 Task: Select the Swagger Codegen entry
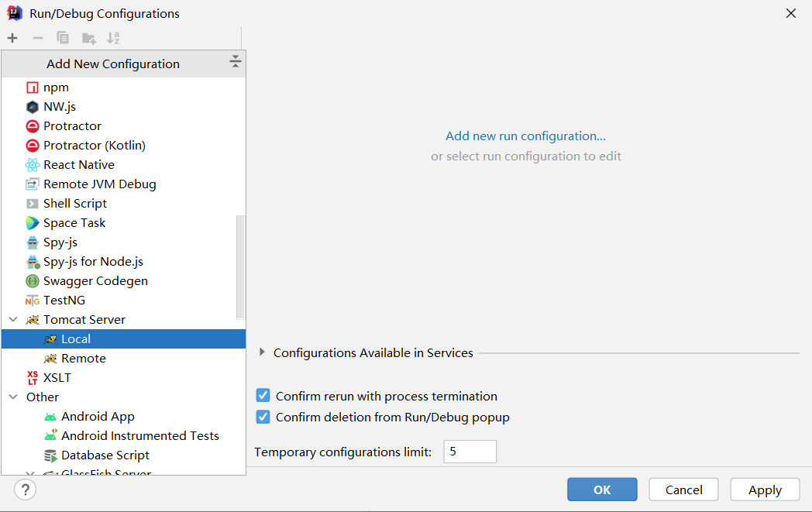(124, 281)
